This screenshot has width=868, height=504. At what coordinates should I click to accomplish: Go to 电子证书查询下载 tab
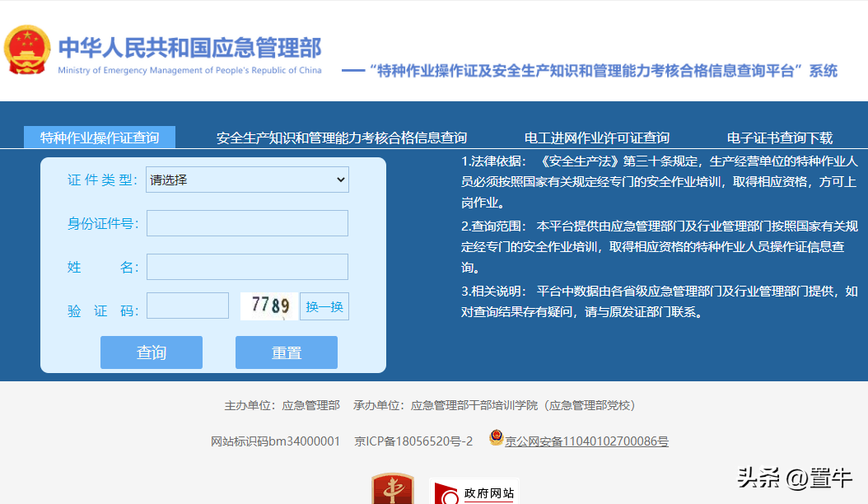coord(779,138)
